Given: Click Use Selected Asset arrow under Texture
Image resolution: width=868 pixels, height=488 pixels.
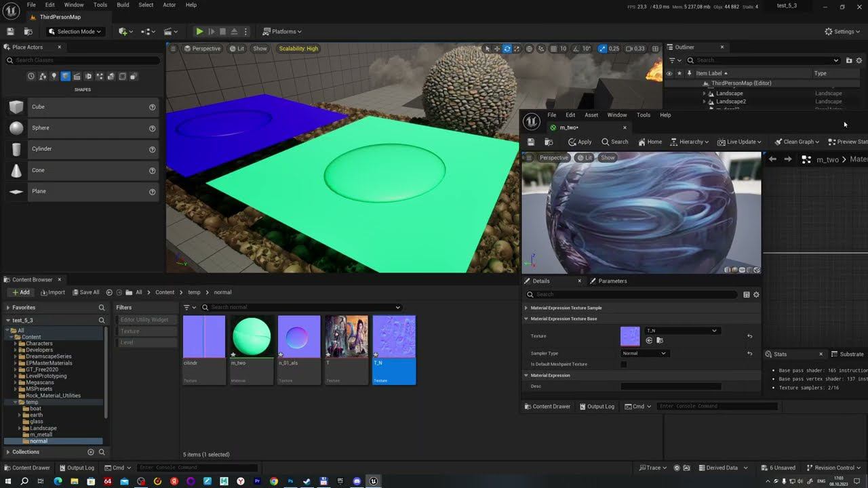Looking at the screenshot, I should 650,340.
